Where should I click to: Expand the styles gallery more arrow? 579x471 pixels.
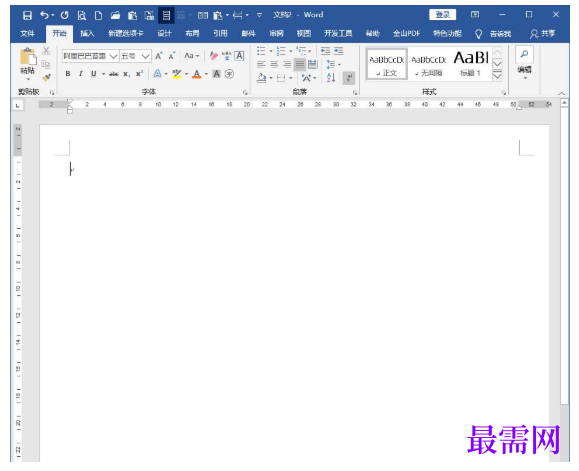click(497, 76)
